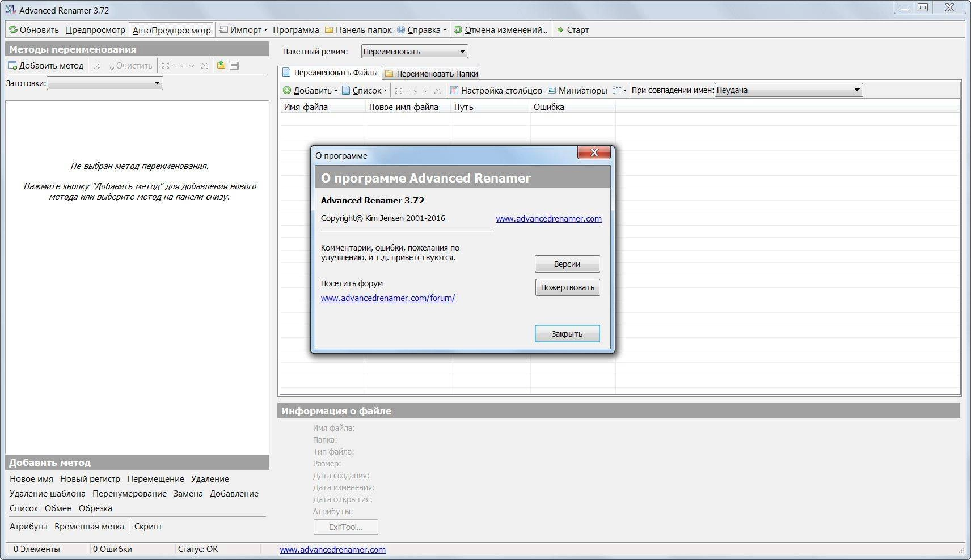The width and height of the screenshot is (971, 560).
Task: Switch to the Переименовать Файлы tab
Action: click(x=330, y=73)
